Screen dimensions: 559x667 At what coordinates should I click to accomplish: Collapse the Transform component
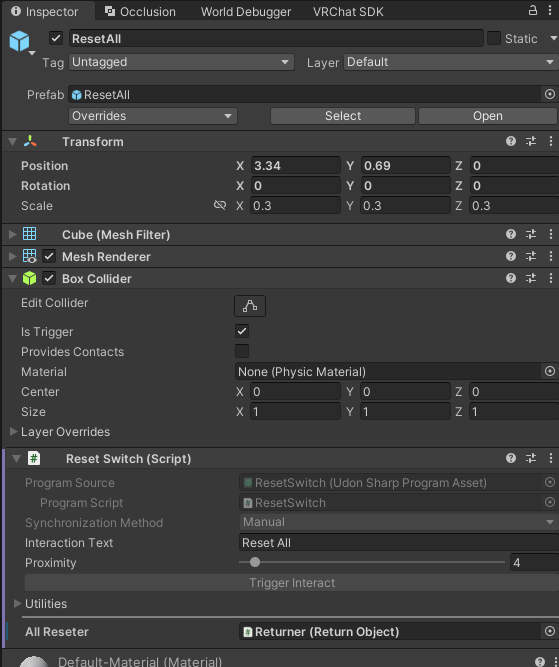[12, 142]
